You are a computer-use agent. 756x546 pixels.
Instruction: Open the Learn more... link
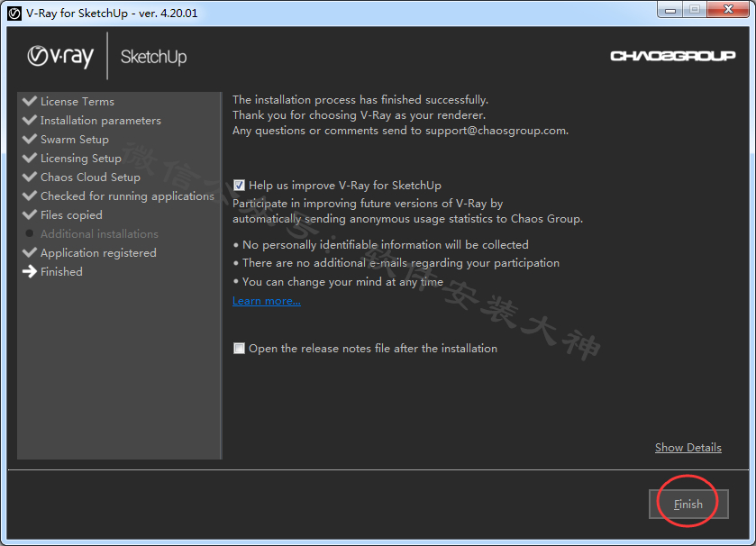click(267, 301)
